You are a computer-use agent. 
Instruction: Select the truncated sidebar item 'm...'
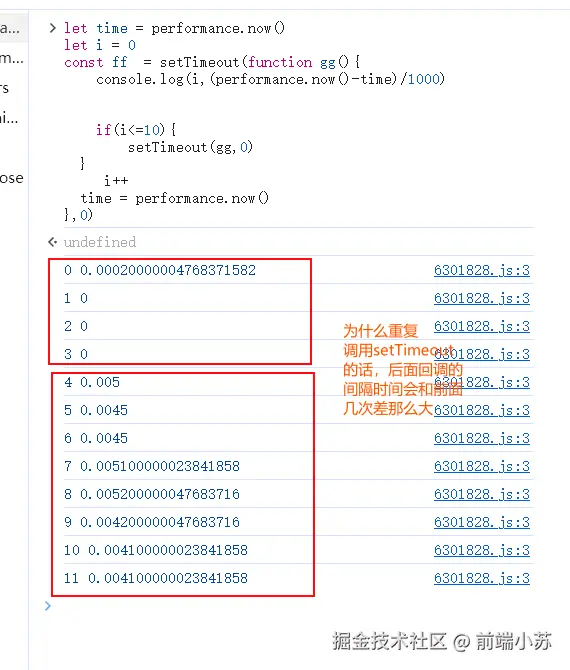click(x=12, y=58)
